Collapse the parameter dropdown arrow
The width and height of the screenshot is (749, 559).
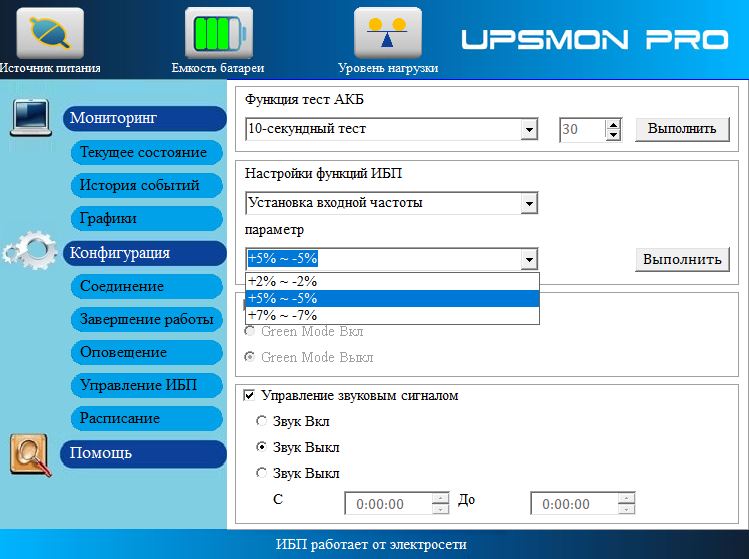(x=529, y=259)
